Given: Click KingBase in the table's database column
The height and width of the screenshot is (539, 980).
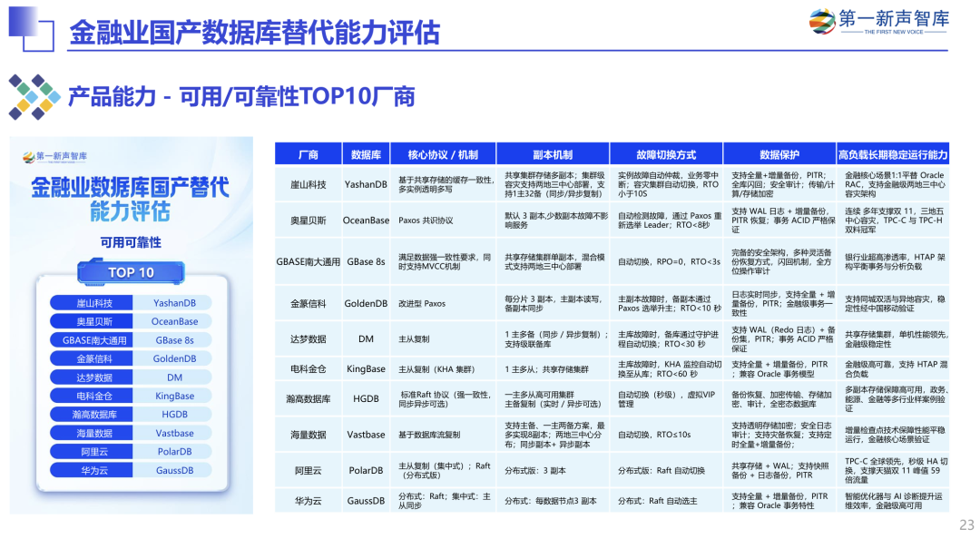Looking at the screenshot, I should click(366, 369).
